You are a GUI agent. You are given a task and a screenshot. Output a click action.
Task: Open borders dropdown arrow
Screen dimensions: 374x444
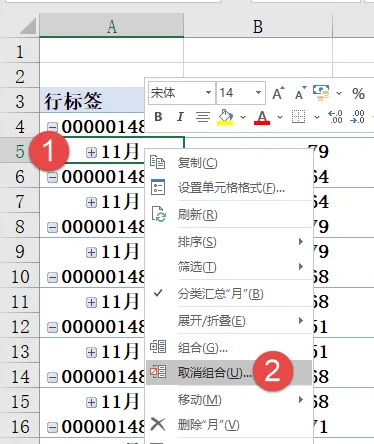(317, 117)
